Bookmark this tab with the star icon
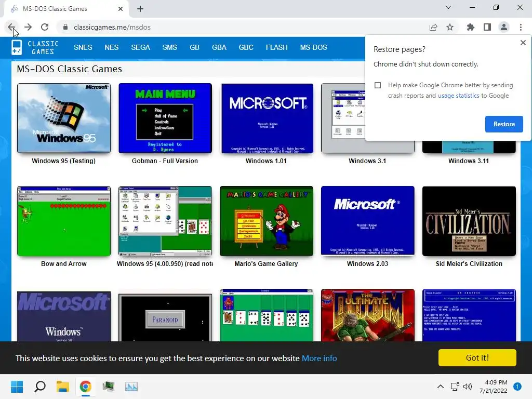 click(x=450, y=27)
